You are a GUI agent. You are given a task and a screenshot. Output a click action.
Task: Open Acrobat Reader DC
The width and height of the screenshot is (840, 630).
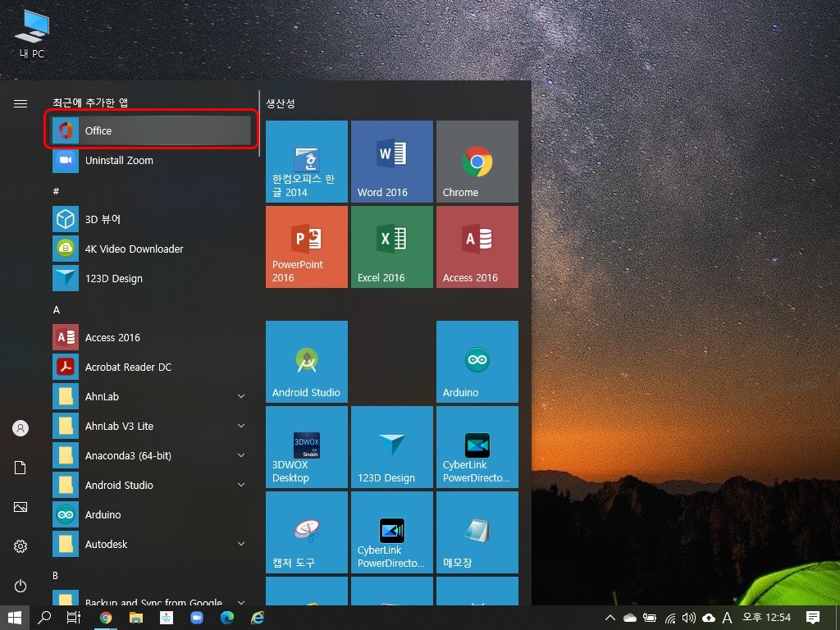(x=151, y=367)
